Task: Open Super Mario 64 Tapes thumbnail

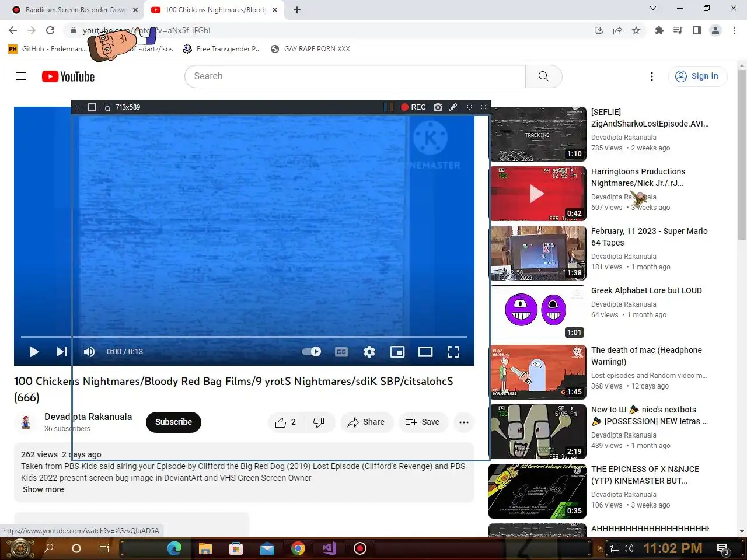Action: tap(537, 253)
